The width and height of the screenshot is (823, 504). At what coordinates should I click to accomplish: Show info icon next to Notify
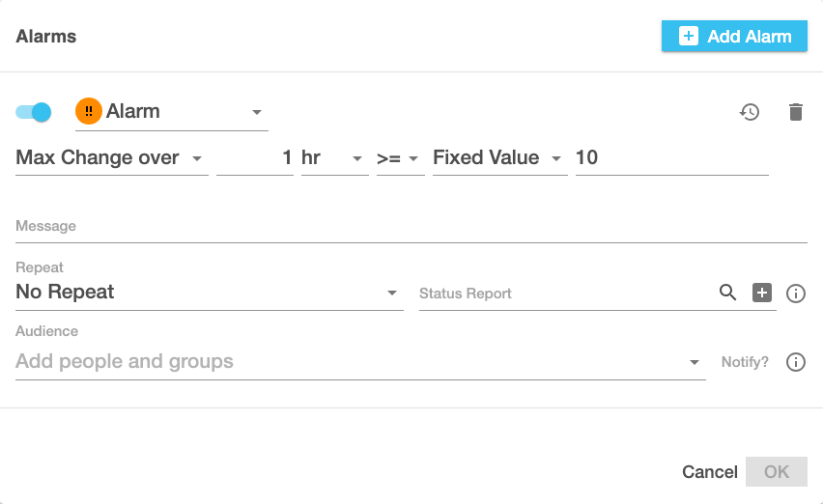pyautogui.click(x=796, y=362)
